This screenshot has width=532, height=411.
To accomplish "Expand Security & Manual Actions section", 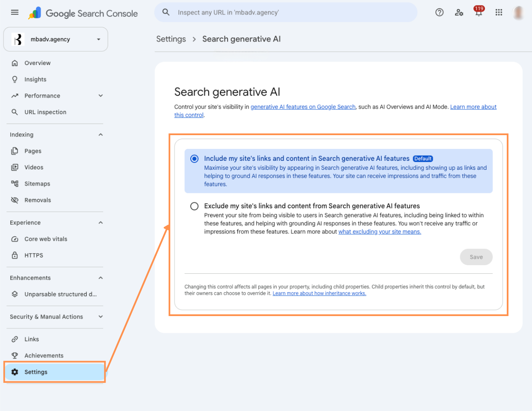I will 101,317.
